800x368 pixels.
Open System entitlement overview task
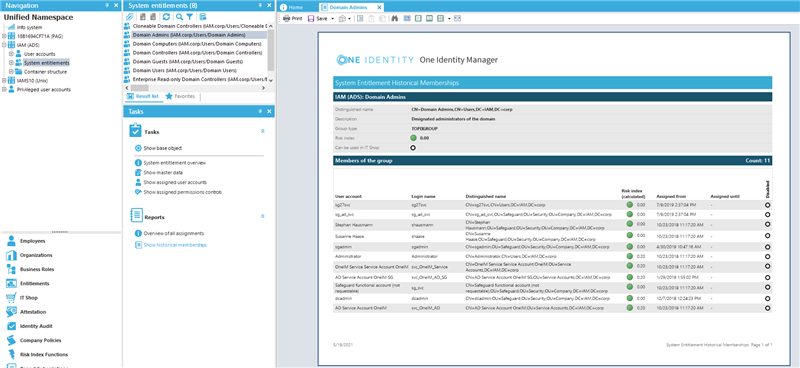pyautogui.click(x=174, y=163)
